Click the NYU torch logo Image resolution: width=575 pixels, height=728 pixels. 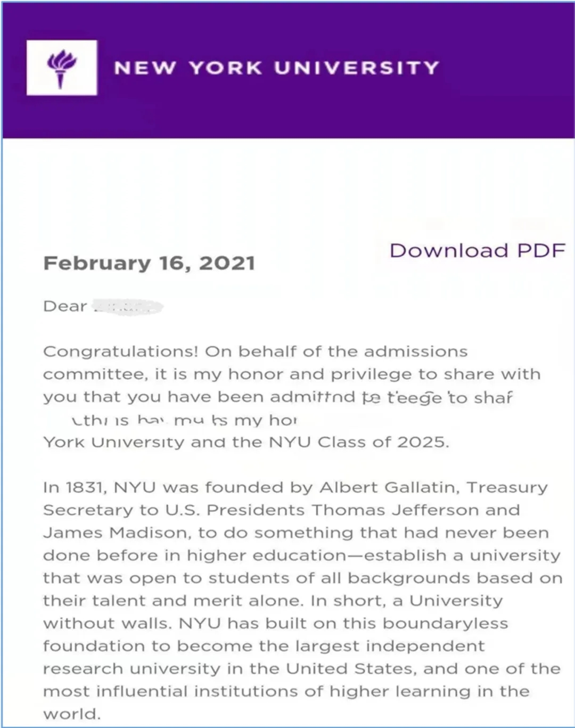(x=62, y=68)
